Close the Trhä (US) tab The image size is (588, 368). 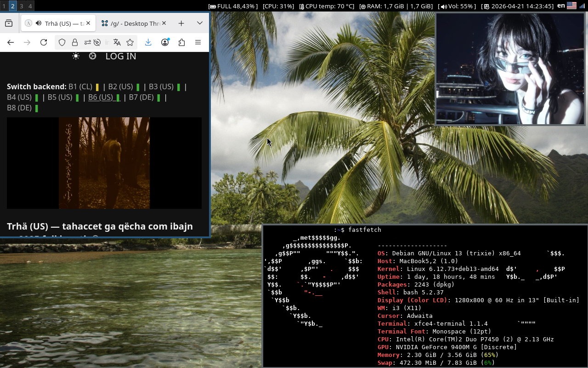(88, 23)
